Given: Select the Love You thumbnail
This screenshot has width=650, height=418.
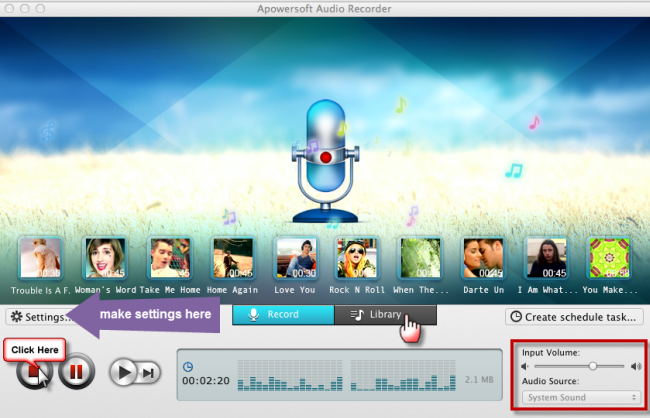Looking at the screenshot, I should pyautogui.click(x=296, y=258).
